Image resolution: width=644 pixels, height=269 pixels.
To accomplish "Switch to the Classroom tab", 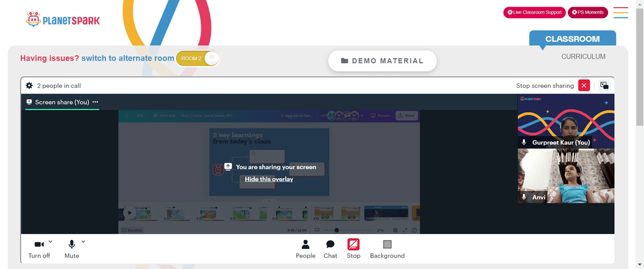I will (x=573, y=39).
